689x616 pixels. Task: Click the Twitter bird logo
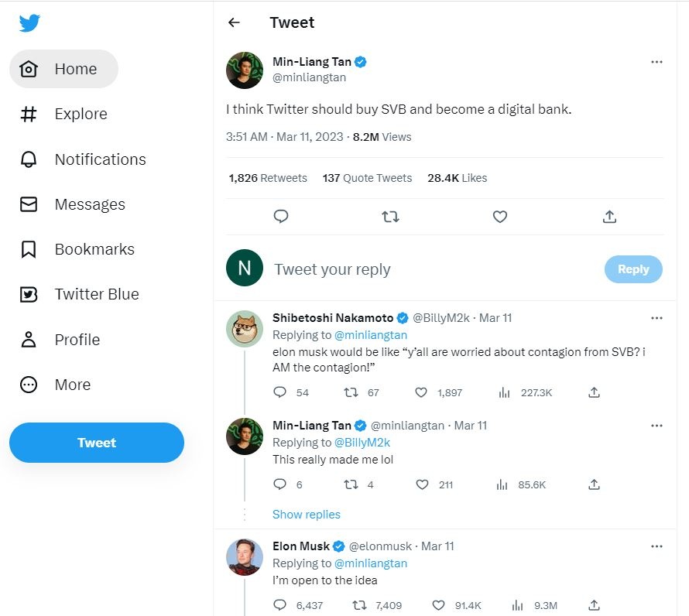[29, 23]
